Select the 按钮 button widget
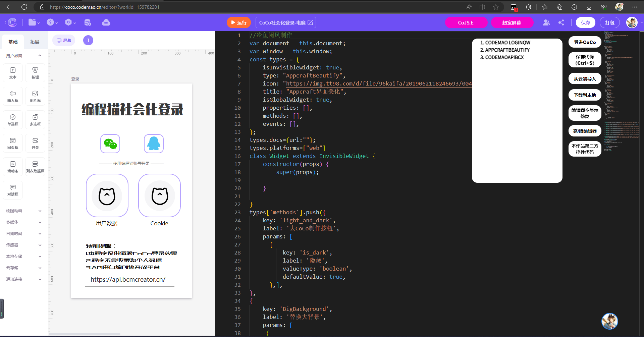This screenshot has width=644, height=337. point(35,73)
